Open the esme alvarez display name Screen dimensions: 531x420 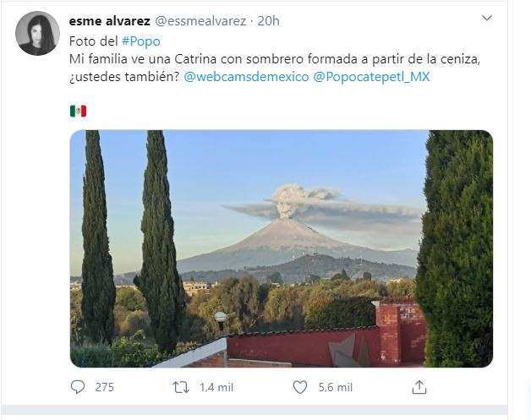click(x=109, y=21)
